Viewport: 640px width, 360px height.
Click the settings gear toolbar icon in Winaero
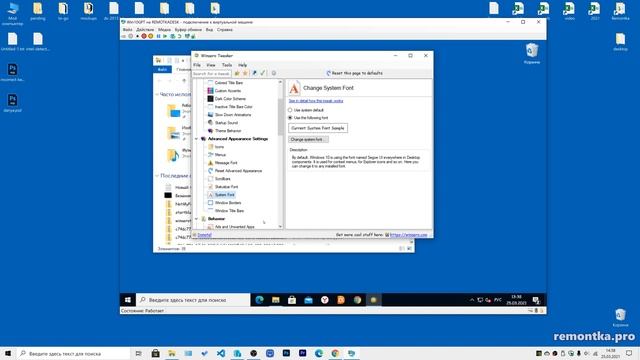[x=273, y=73]
